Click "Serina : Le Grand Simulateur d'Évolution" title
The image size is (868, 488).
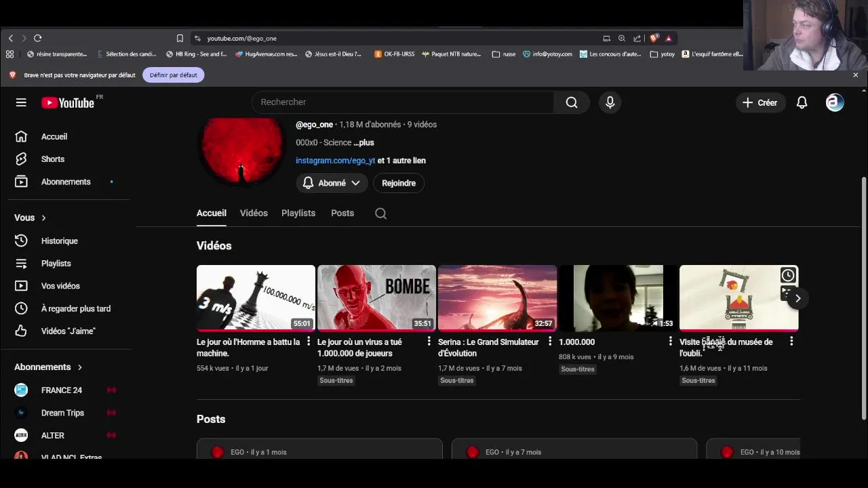click(x=488, y=348)
